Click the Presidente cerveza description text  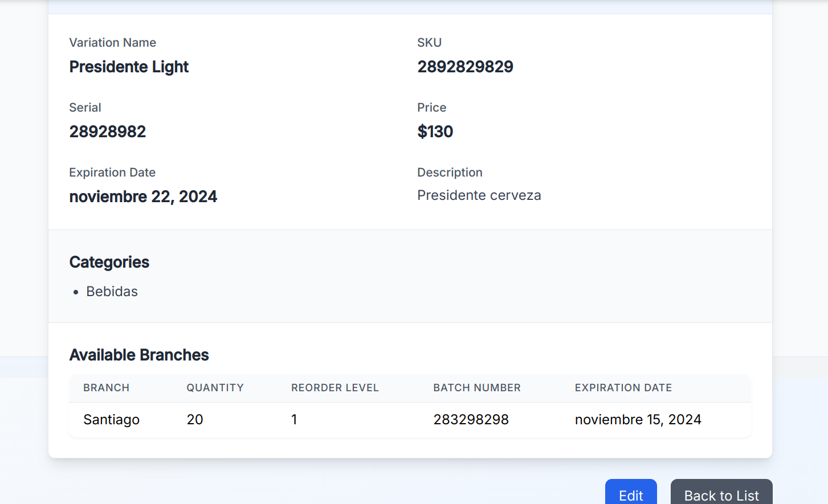coord(479,195)
